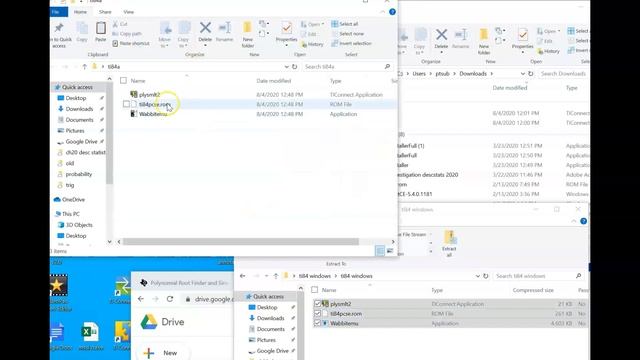Switch to the Home tab in ti84a
Image resolution: width=640 pixels, height=360 pixels.
coord(80,12)
